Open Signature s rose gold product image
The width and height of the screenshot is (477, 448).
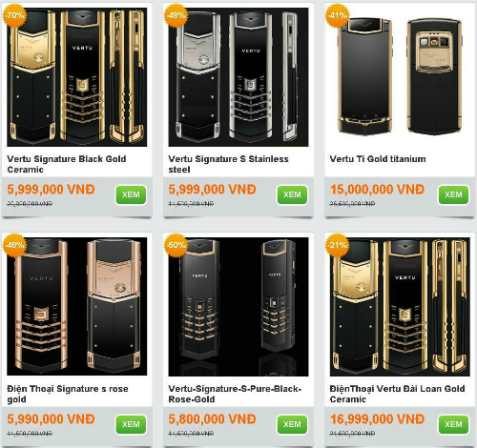(x=77, y=307)
